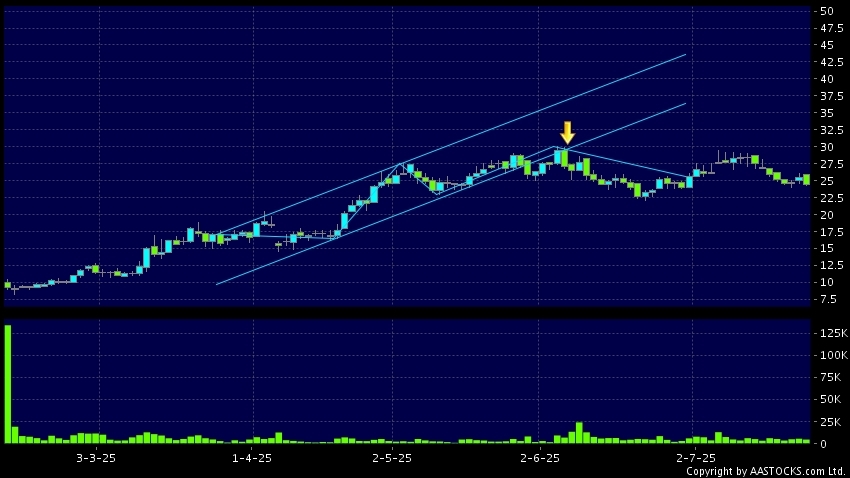This screenshot has height=478, width=850.
Task: Click the 12.5 price axis label
Action: tap(832, 266)
